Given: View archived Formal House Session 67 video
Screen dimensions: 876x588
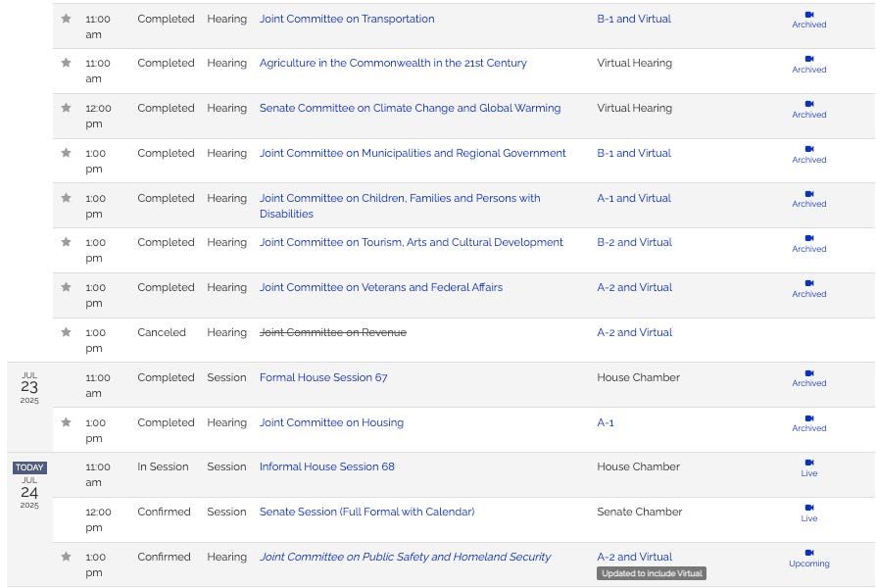Looking at the screenshot, I should coord(809,378).
